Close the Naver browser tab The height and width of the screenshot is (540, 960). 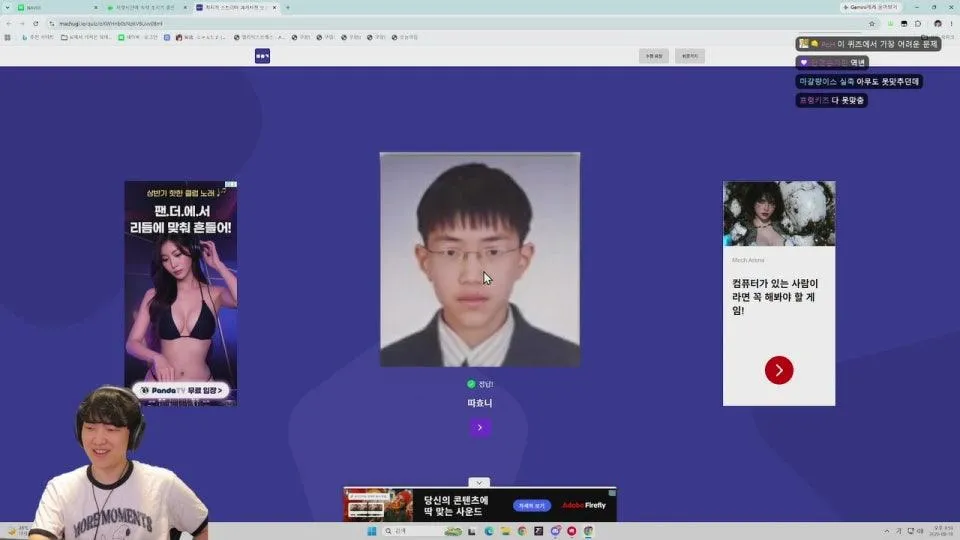point(96,7)
